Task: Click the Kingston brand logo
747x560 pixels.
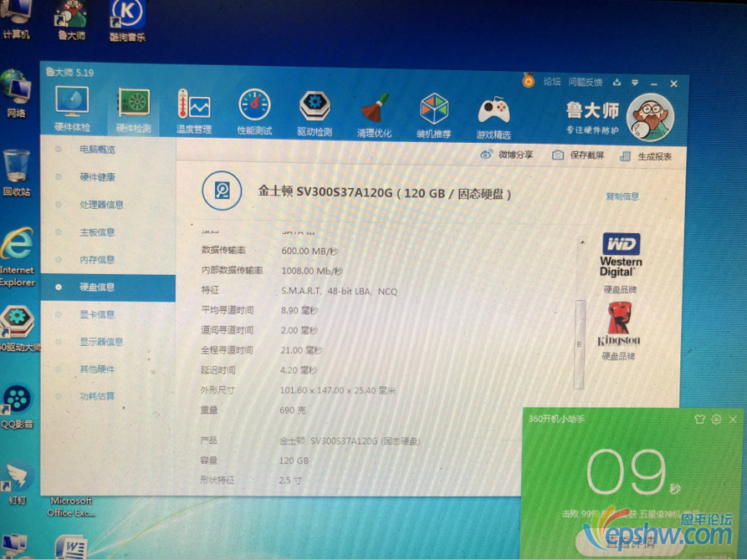Action: point(619,324)
